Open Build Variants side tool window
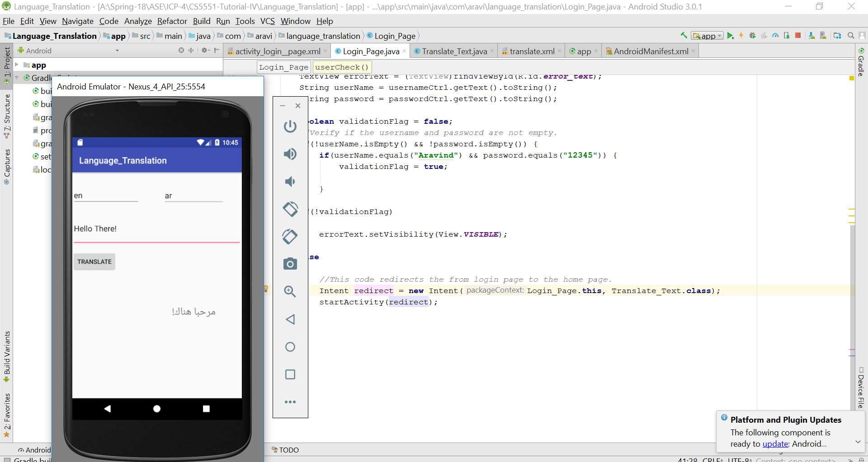The width and height of the screenshot is (868, 462). [x=7, y=356]
